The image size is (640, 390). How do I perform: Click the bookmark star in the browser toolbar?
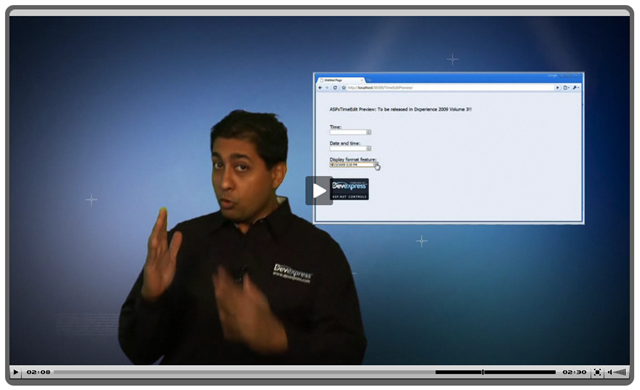(x=344, y=88)
